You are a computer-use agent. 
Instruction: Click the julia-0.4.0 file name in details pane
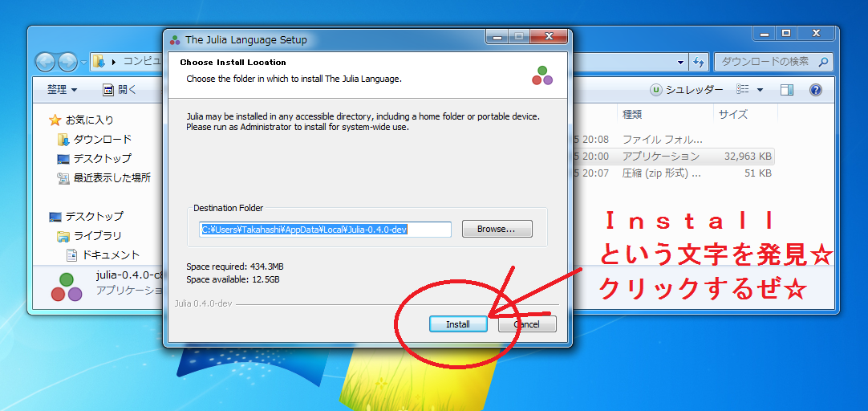pos(129,275)
